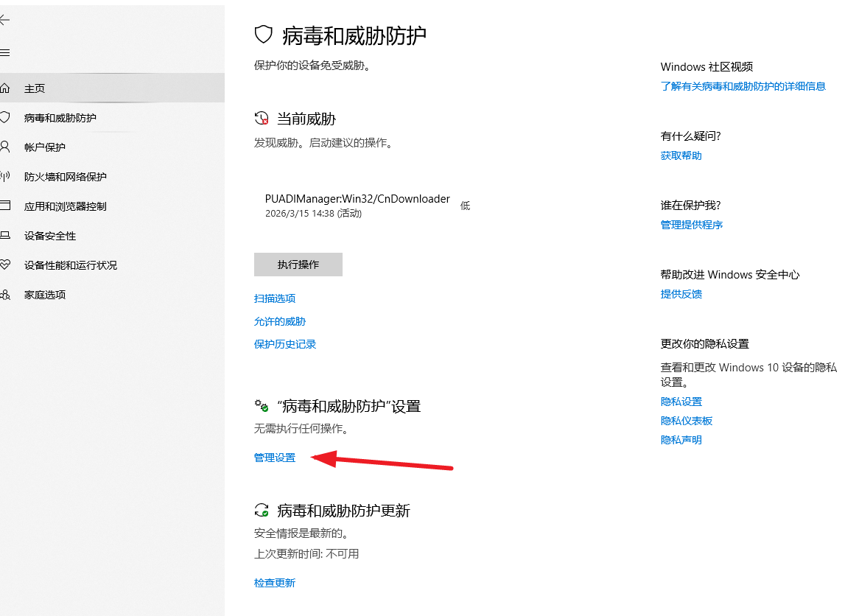The height and width of the screenshot is (616, 859).
Task: Click the antenna icon for 防火墙和网络保护
Action: (5, 176)
